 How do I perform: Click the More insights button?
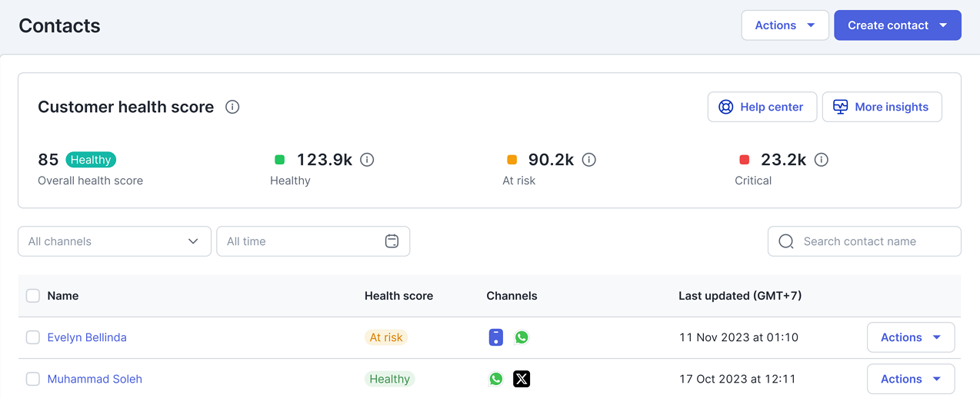[882, 107]
